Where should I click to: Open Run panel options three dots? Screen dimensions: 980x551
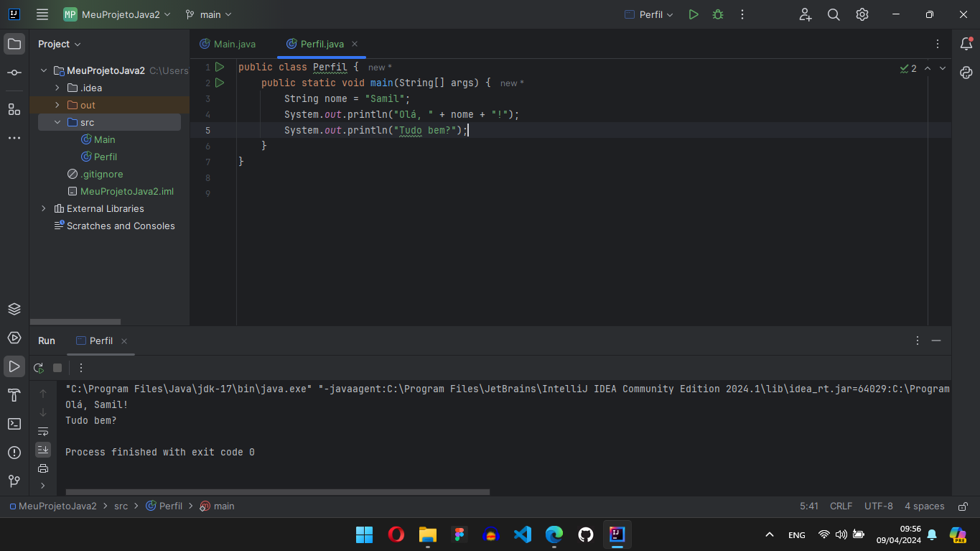point(918,341)
